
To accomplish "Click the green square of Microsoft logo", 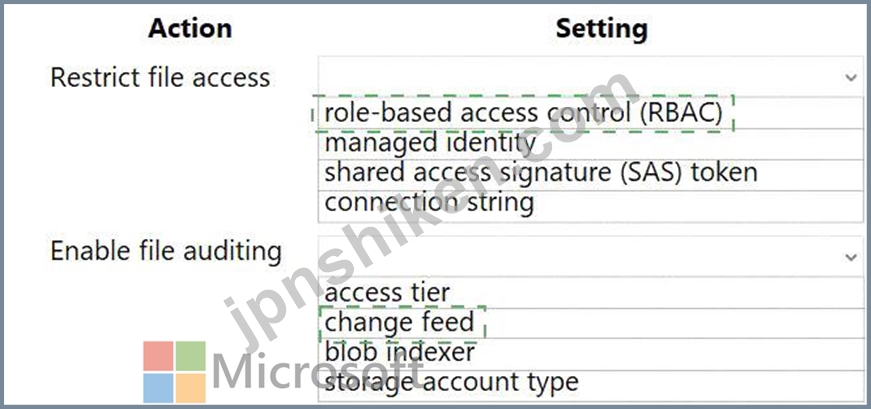I will pos(191,356).
